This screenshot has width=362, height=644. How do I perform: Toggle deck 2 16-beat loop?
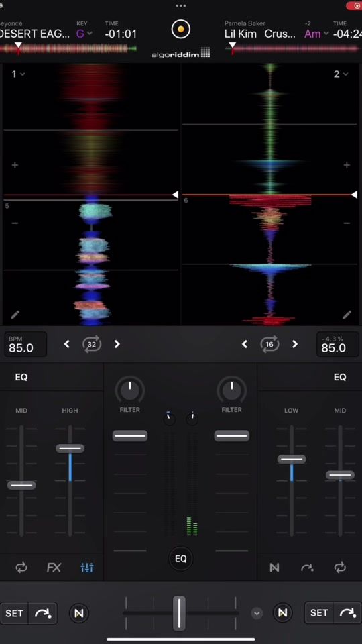(269, 344)
